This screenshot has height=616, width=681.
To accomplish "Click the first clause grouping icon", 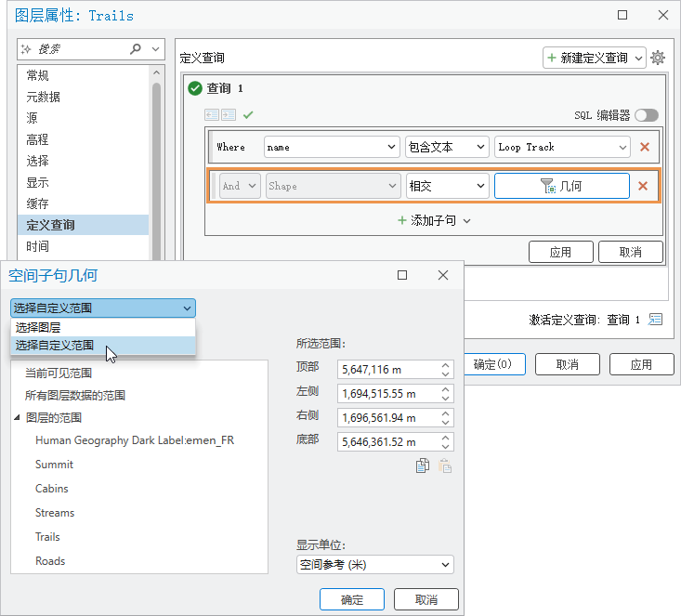I will point(211,115).
